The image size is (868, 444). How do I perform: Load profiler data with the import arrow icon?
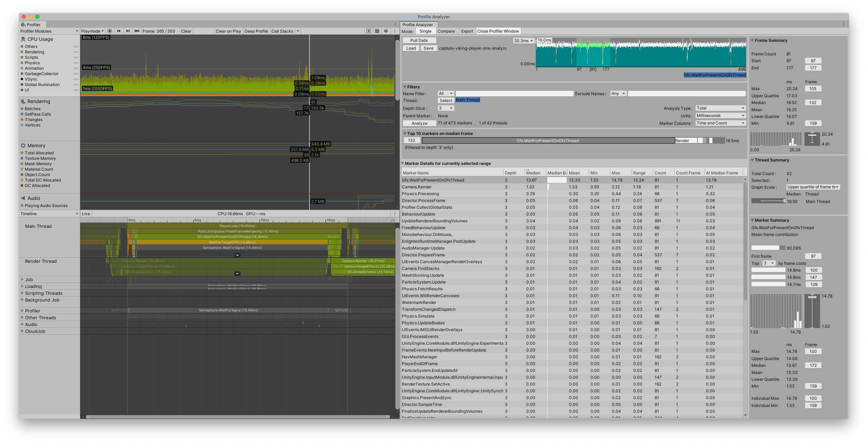click(368, 31)
